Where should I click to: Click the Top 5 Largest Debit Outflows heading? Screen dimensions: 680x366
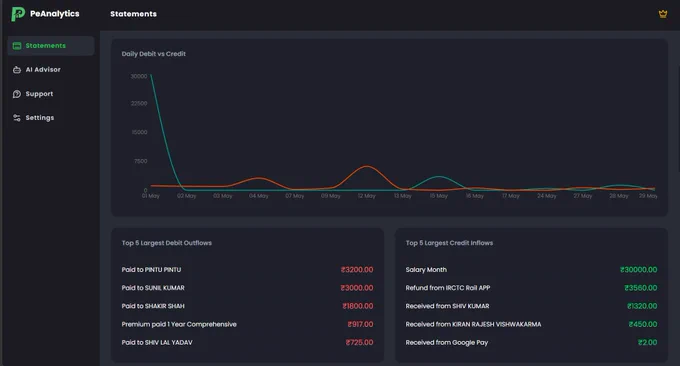167,243
